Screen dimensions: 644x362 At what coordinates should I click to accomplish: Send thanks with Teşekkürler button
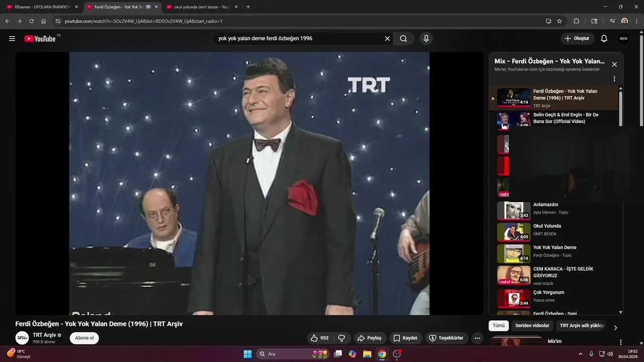pos(447,338)
